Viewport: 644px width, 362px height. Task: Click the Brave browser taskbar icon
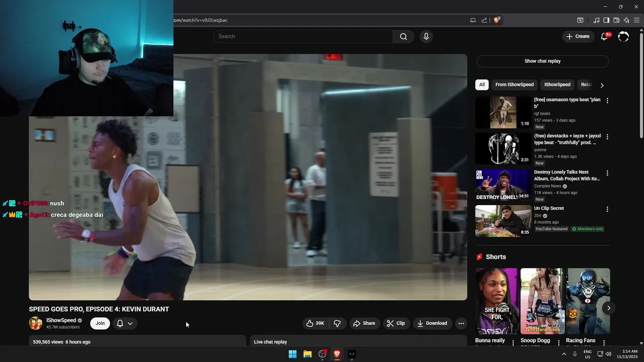tap(337, 354)
